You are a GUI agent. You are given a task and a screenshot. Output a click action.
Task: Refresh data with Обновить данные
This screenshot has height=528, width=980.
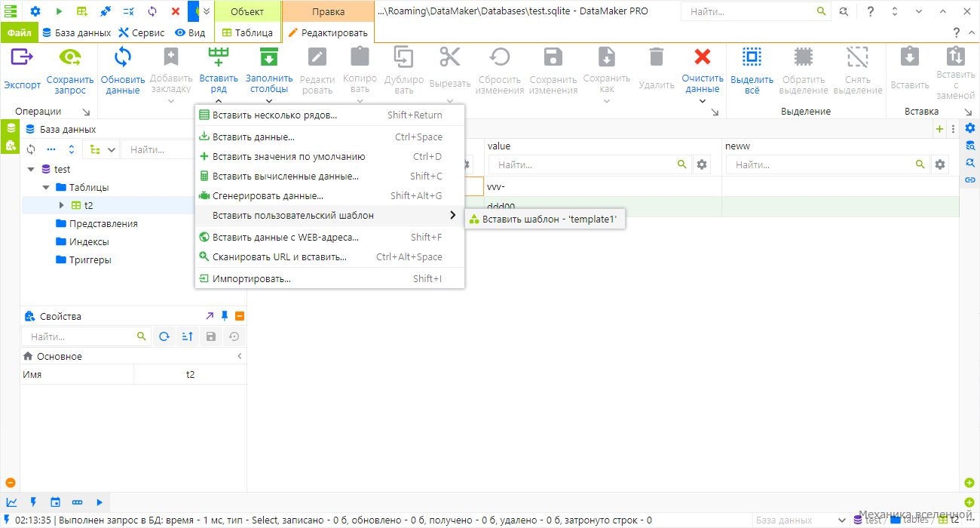click(x=123, y=57)
